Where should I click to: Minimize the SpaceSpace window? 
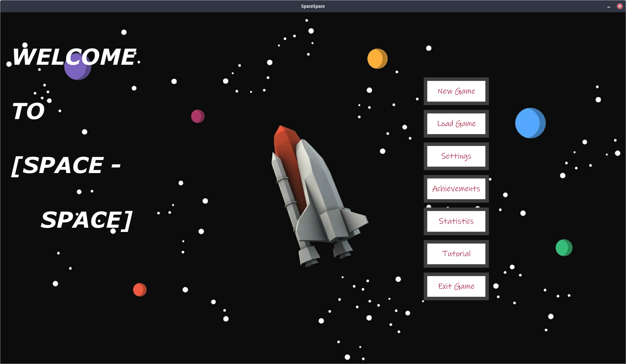point(608,6)
